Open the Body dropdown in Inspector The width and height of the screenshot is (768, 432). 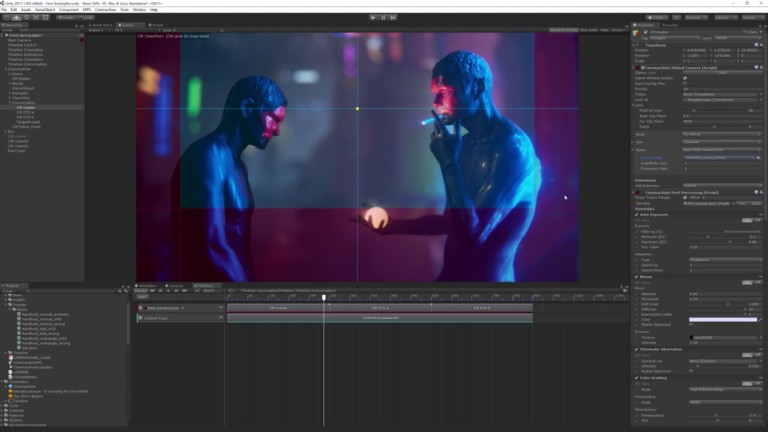pyautogui.click(x=722, y=134)
